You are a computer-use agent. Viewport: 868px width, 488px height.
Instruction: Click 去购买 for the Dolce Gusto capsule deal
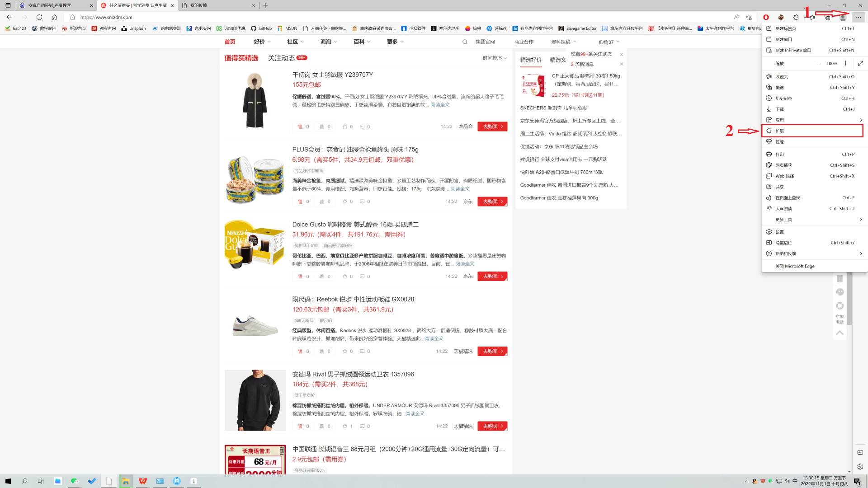coord(492,276)
